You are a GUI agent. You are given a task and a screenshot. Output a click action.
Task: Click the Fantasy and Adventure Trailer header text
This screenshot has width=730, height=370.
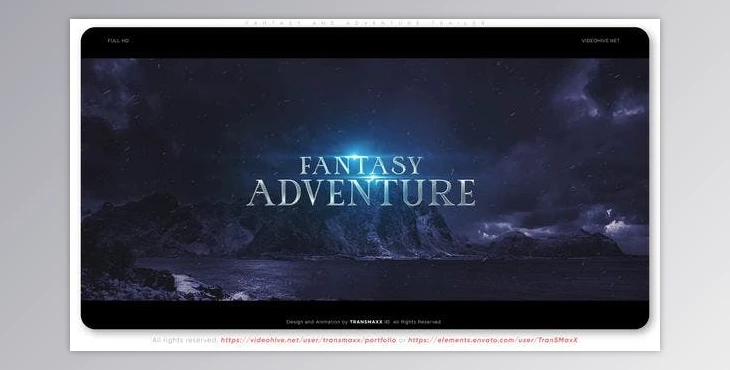pyautogui.click(x=365, y=23)
